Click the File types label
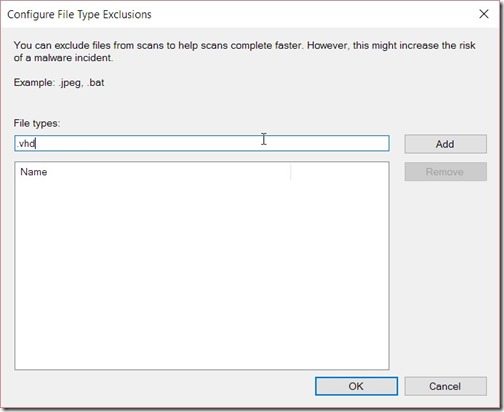Viewport: 504px width, 412px height. pyautogui.click(x=37, y=123)
